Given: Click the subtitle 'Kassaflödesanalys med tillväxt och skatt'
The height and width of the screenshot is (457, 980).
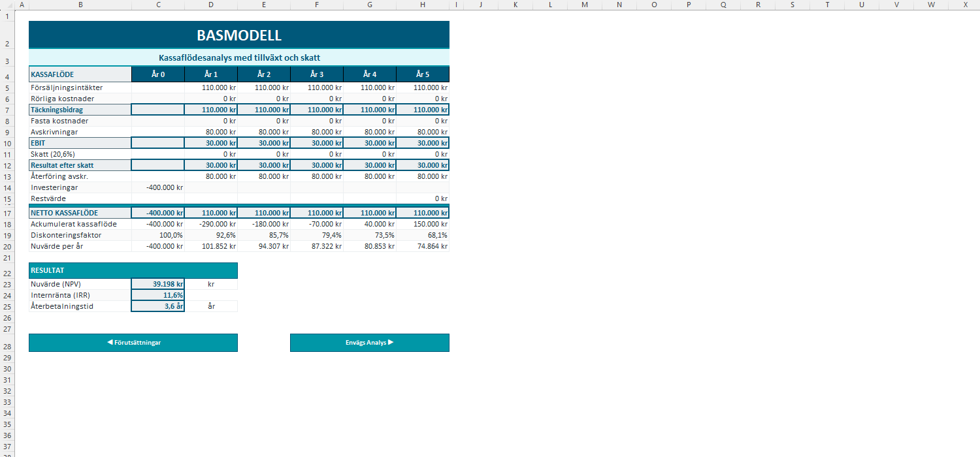Looking at the screenshot, I should [x=239, y=58].
